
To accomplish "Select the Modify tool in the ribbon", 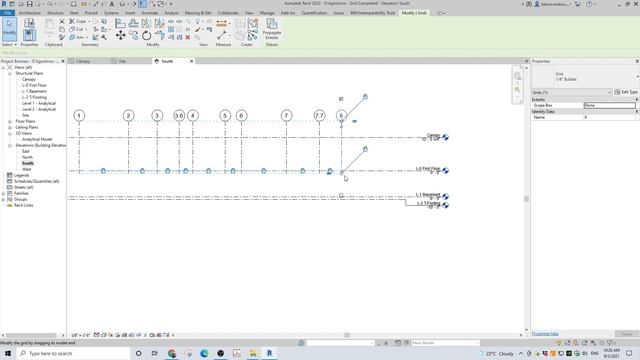I will 9,29.
